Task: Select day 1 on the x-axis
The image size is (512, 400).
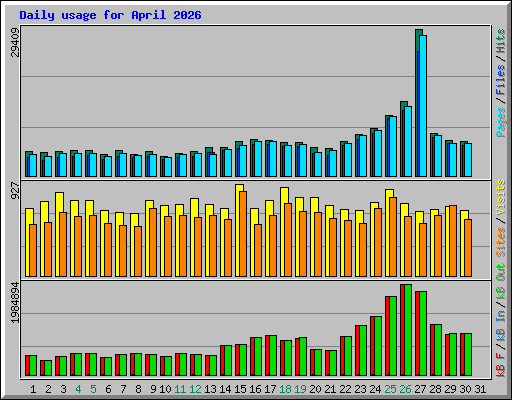Action: 33,389
